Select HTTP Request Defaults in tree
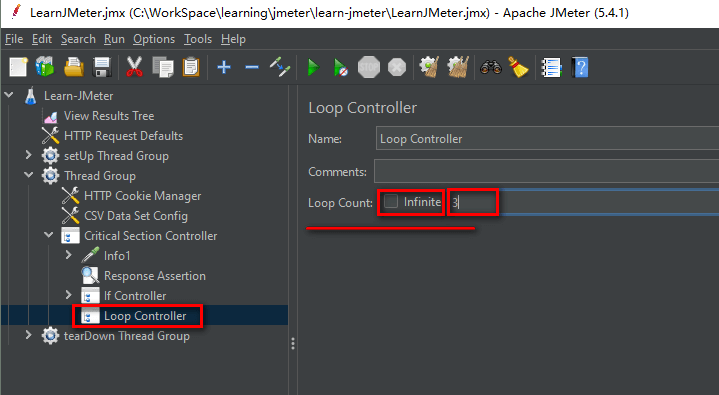719x395 pixels. tap(123, 136)
